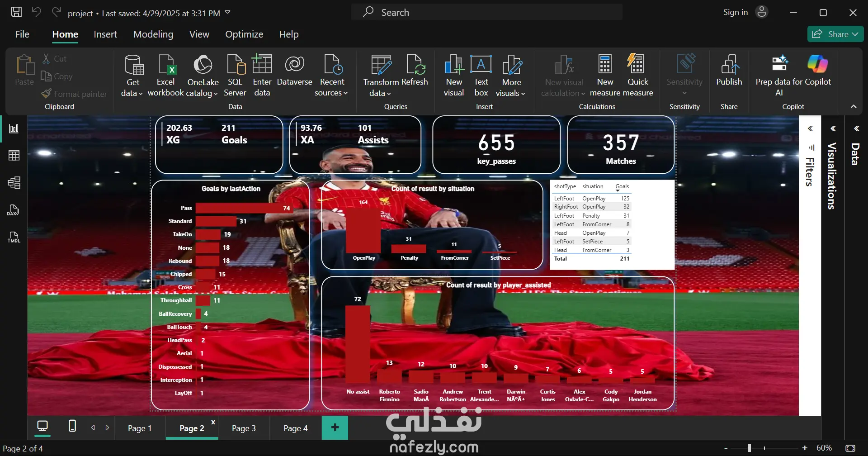Viewport: 868px width, 456px height.
Task: Open the Help ribbon tab
Action: coord(289,34)
